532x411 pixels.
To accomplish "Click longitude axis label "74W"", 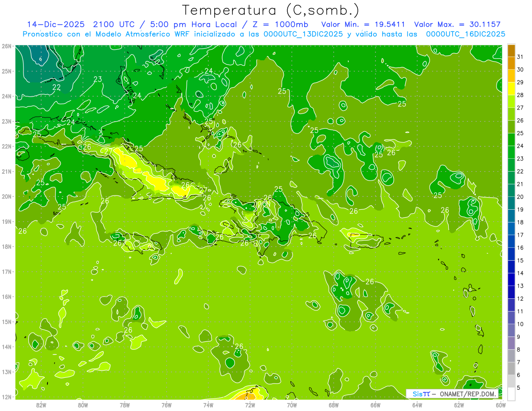I will [208, 405].
